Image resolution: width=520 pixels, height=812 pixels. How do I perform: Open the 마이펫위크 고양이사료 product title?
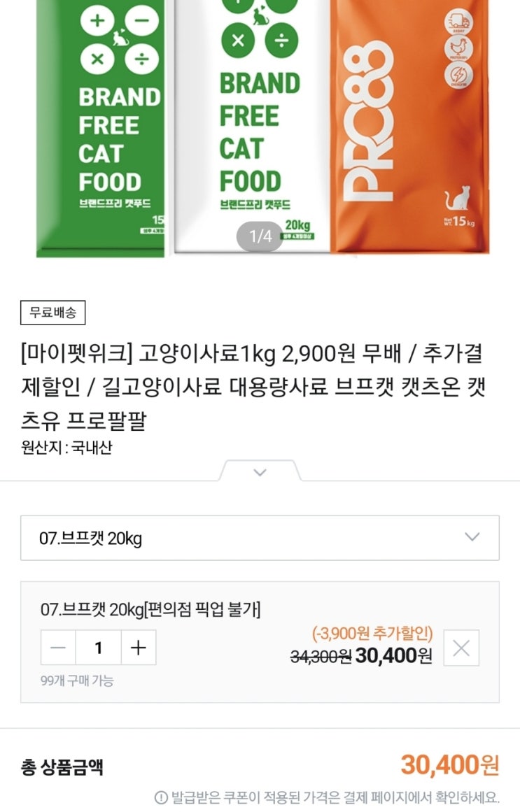coord(252,387)
